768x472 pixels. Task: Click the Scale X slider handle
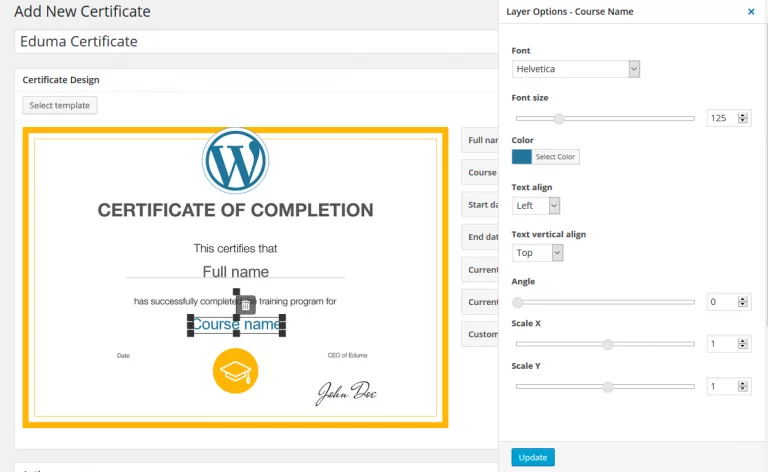click(x=607, y=344)
